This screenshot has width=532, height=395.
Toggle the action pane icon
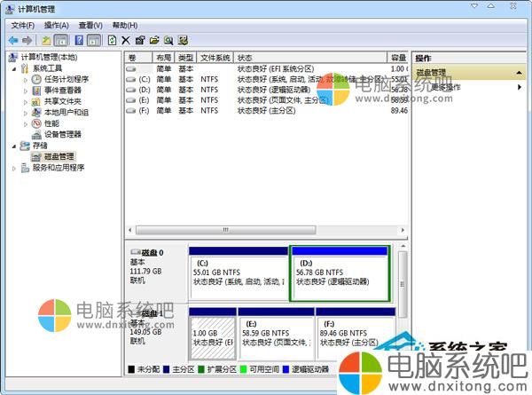94,41
